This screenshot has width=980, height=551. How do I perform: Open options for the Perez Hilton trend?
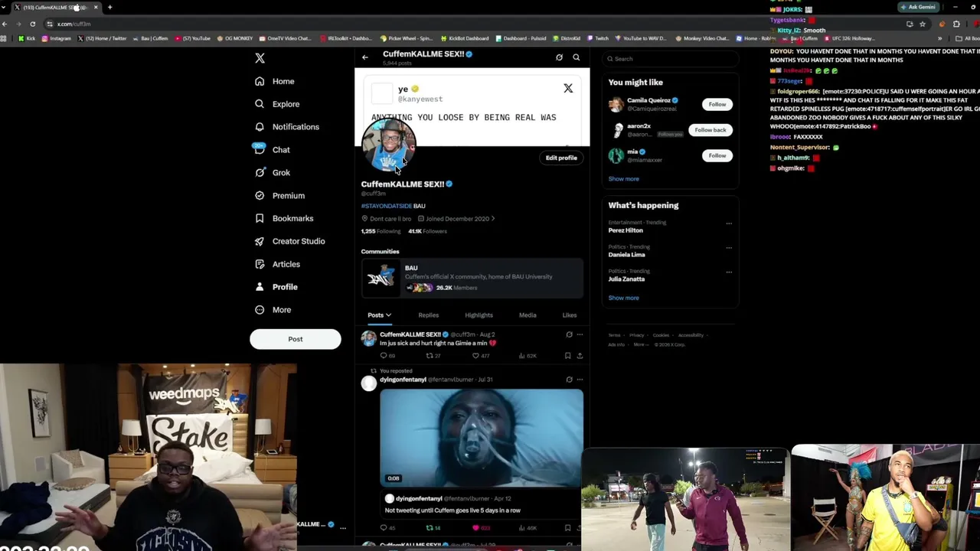(x=729, y=223)
